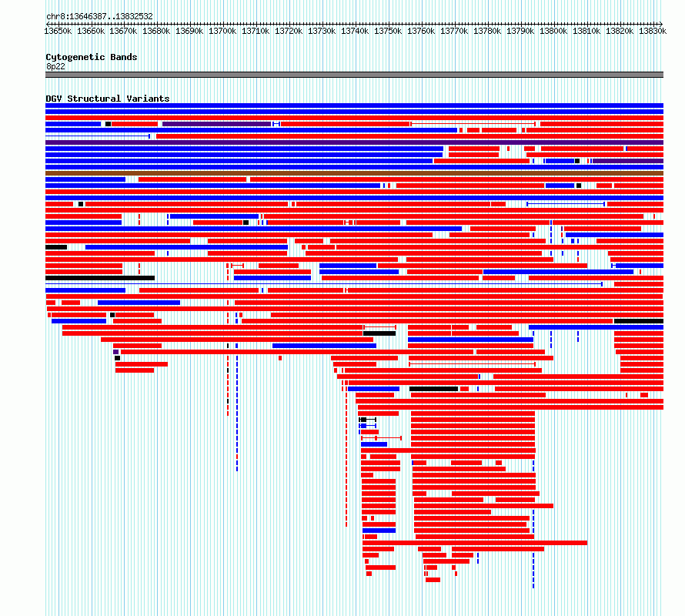Click the 13710k ruler label
The width and height of the screenshot is (685, 616).
tap(256, 31)
